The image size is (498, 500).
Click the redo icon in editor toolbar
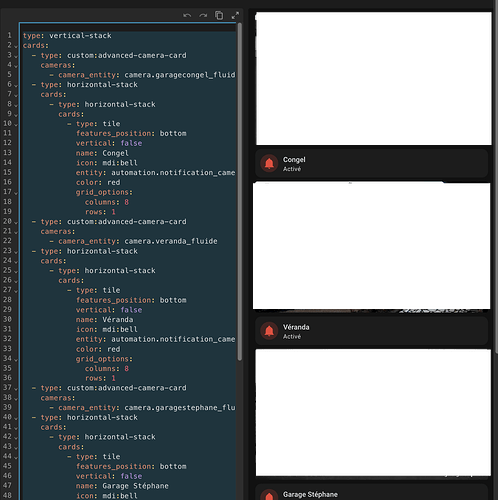203,15
